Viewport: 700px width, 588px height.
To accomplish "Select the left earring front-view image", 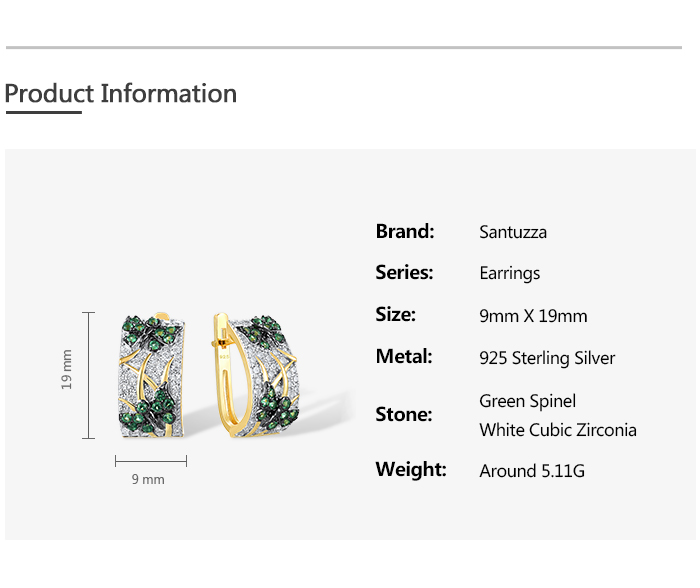I will coord(152,376).
